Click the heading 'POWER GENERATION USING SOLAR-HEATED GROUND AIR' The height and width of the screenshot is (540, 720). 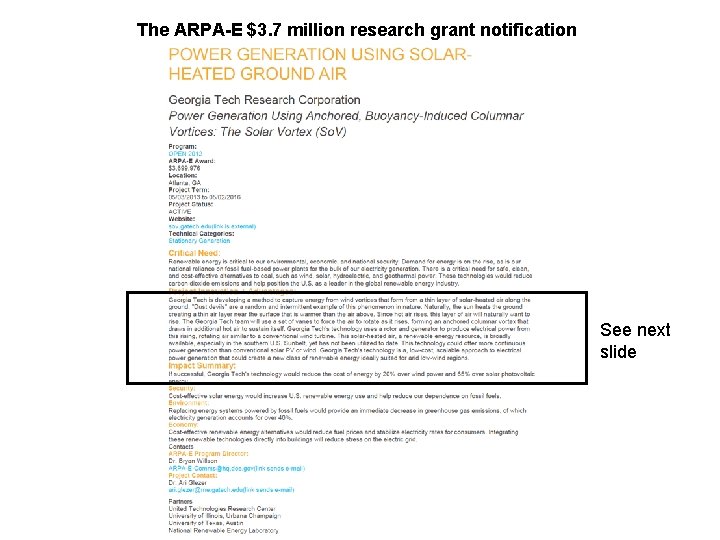pos(320,64)
